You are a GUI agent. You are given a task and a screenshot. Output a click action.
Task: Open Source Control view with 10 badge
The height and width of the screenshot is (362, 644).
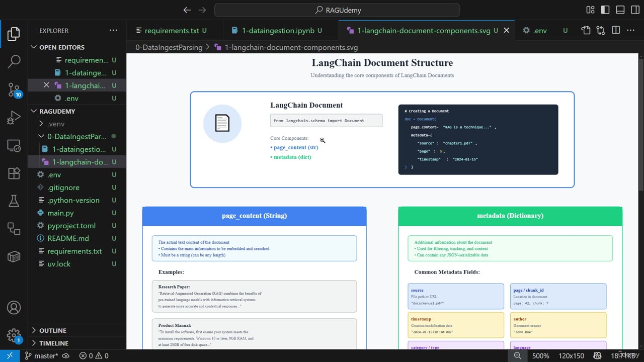[x=14, y=90]
